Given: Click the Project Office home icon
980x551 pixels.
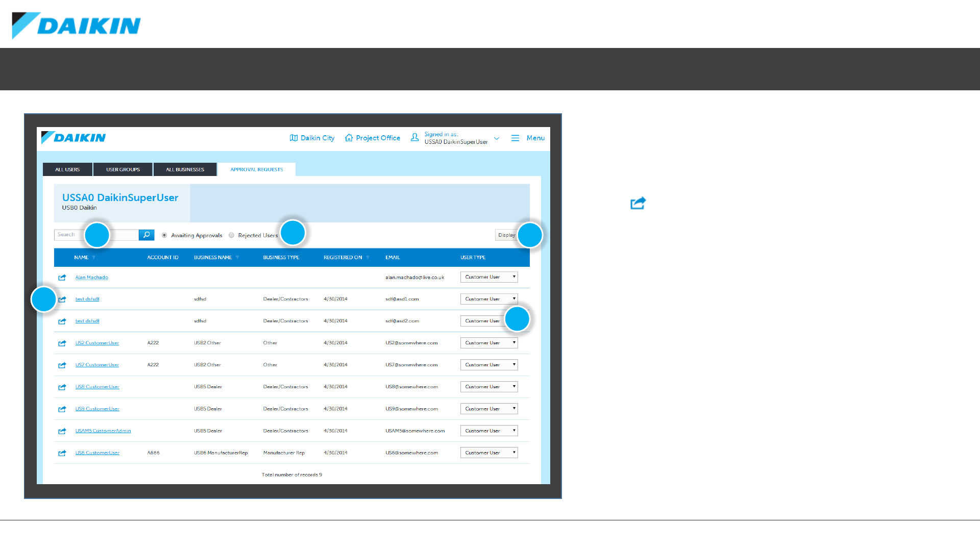Looking at the screenshot, I should coord(349,138).
